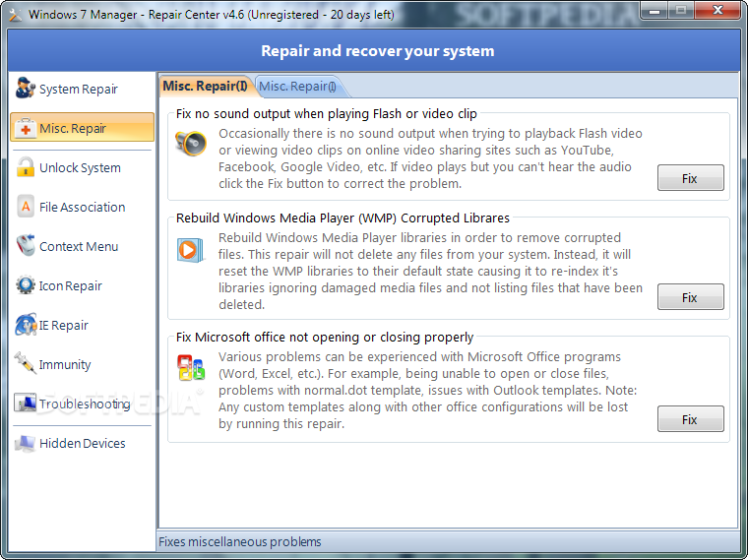Click Fix for WMP corrupted libraries

click(x=690, y=297)
